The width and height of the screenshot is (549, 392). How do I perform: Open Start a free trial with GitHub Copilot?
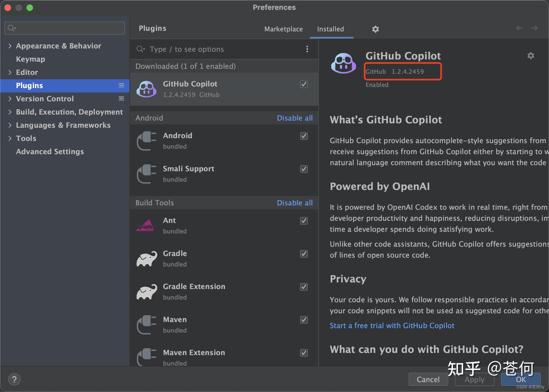pos(392,325)
